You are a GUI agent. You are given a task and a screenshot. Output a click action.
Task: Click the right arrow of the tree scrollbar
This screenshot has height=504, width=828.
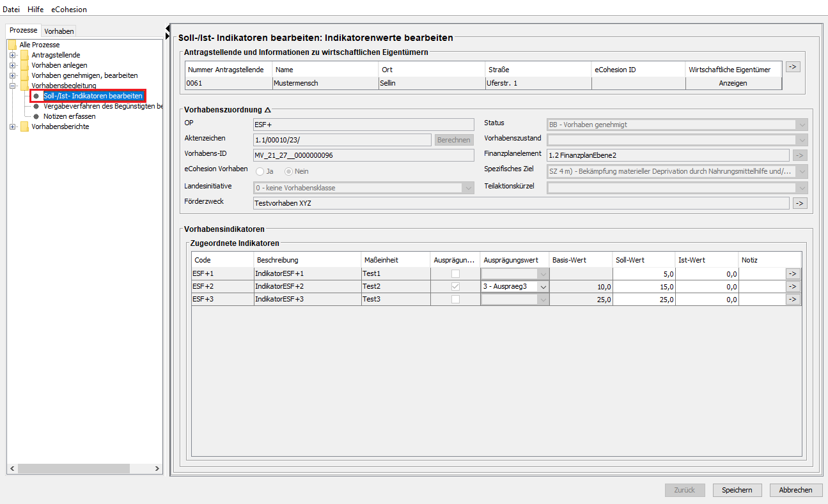coord(157,469)
